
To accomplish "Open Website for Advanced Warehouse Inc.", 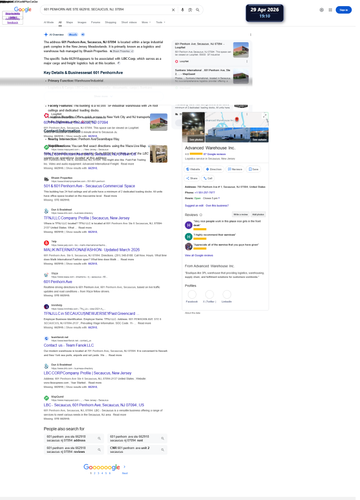I will 193,169.
